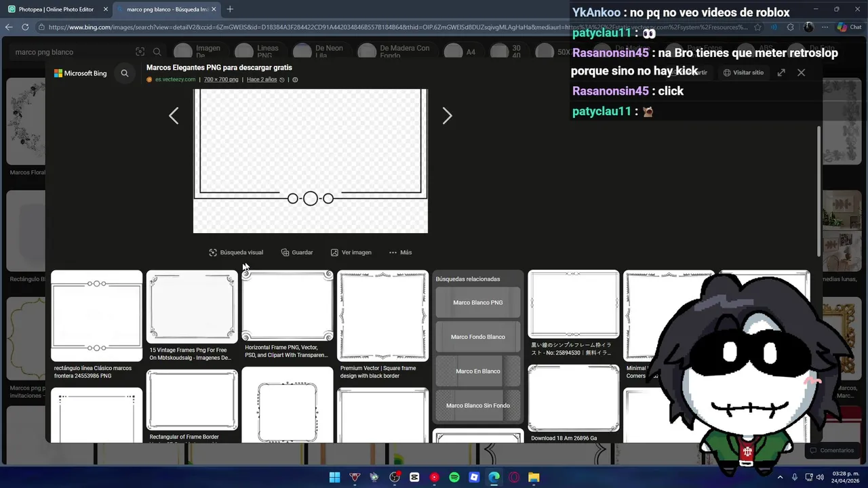The height and width of the screenshot is (488, 868).
Task: Go back with browser back arrow
Action: point(9,27)
